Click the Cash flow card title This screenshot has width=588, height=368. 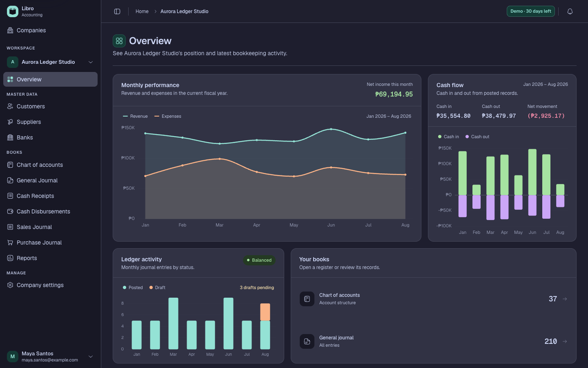click(x=450, y=85)
